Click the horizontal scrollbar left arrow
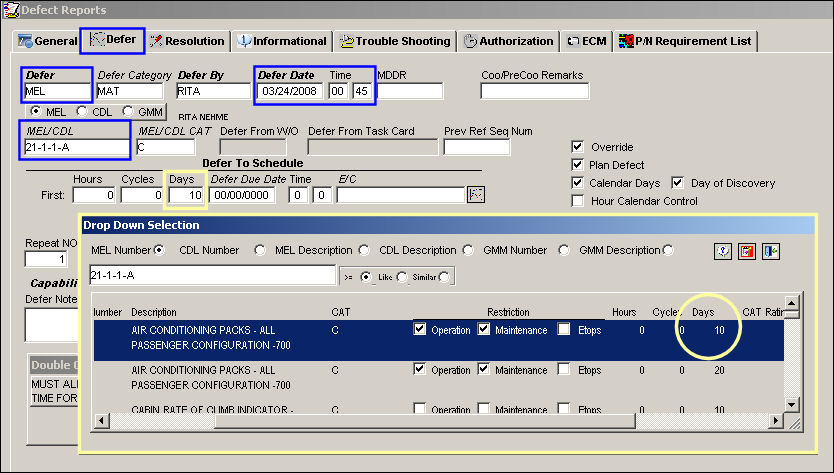Screen dimensions: 834x473 (101, 421)
